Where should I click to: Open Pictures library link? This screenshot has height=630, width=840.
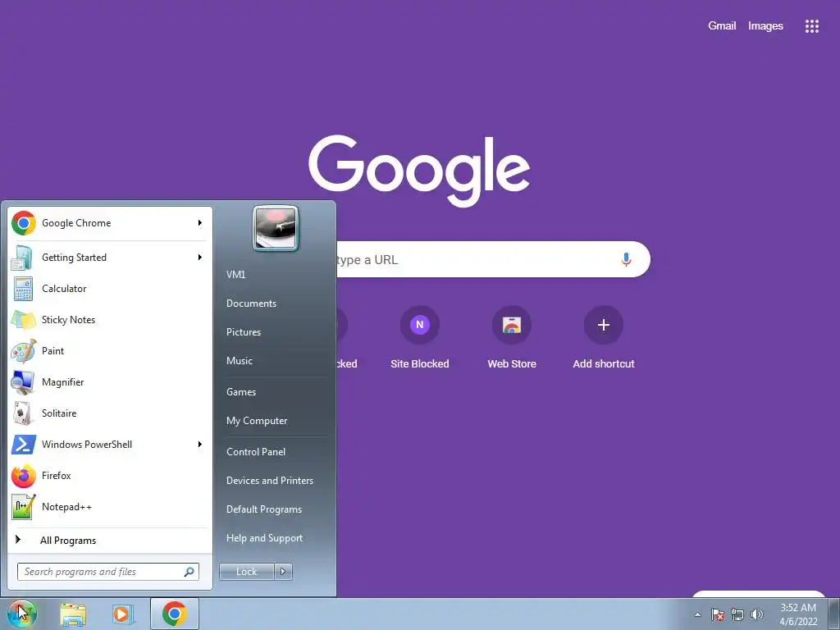click(243, 332)
